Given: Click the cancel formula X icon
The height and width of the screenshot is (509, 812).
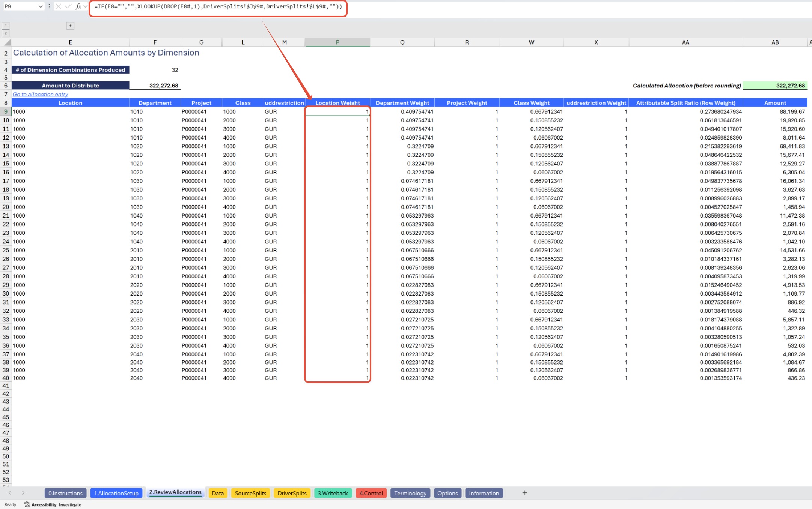Looking at the screenshot, I should [x=59, y=6].
